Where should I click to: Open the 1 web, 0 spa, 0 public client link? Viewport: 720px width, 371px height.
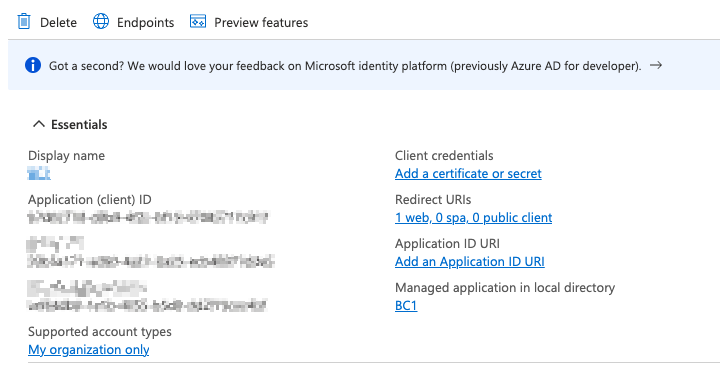(x=473, y=218)
